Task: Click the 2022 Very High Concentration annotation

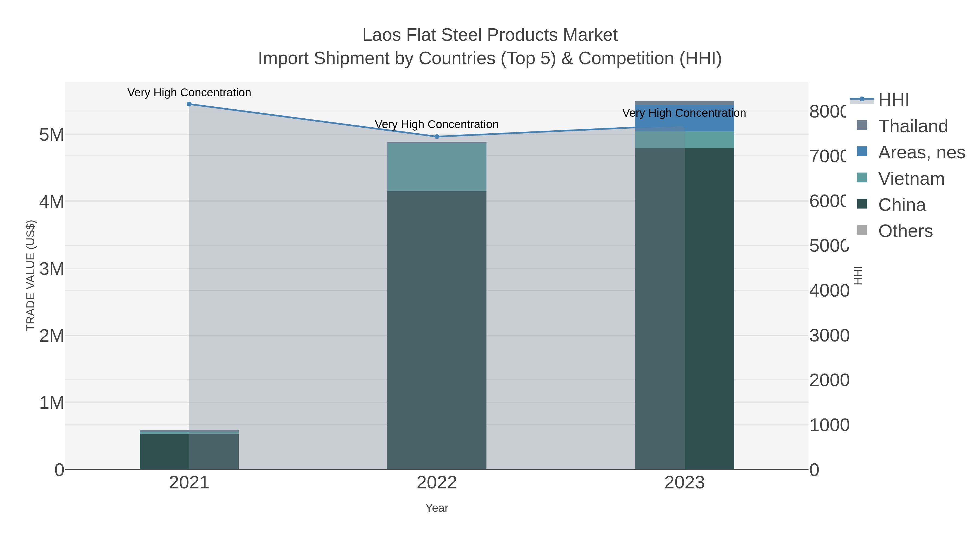Action: [x=437, y=124]
